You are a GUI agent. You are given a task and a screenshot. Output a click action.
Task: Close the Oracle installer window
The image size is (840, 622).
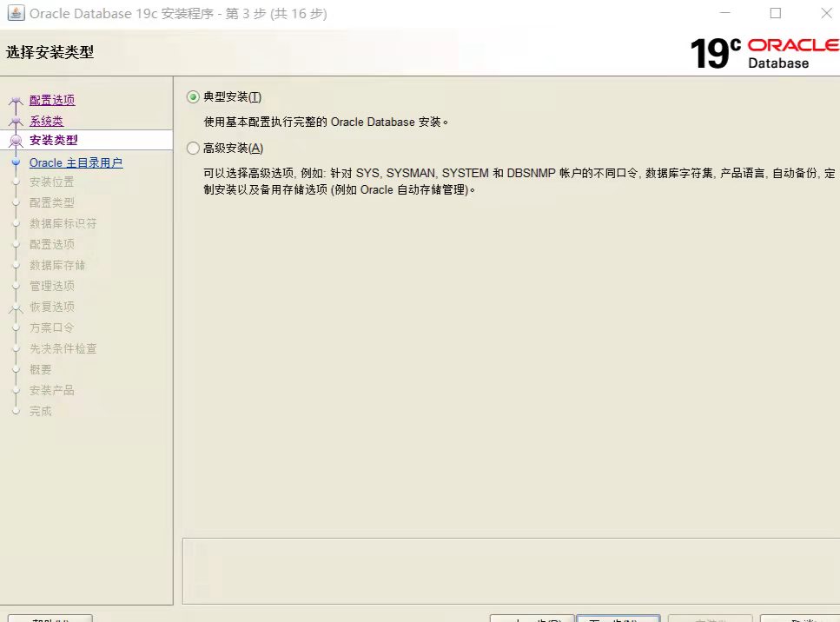tap(827, 13)
